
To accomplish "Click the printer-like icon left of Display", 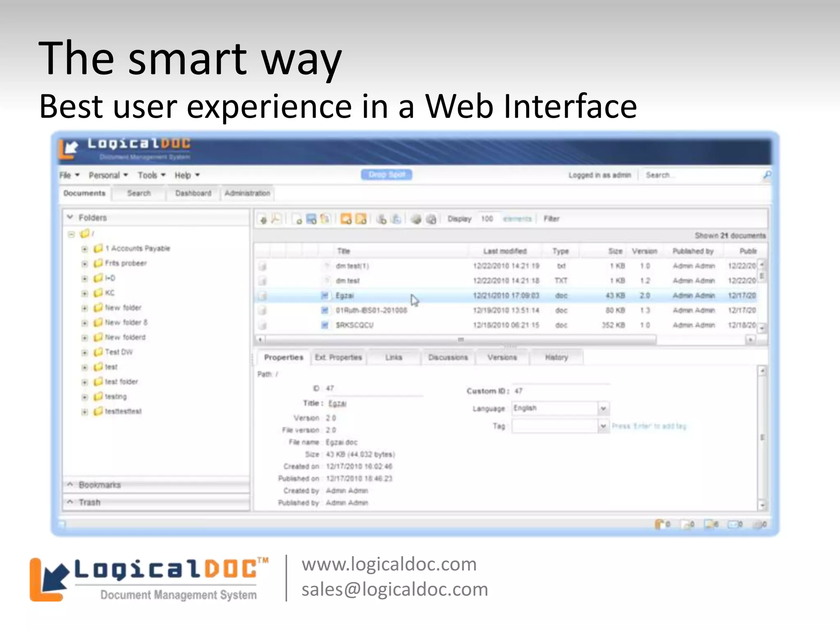I will click(x=431, y=219).
